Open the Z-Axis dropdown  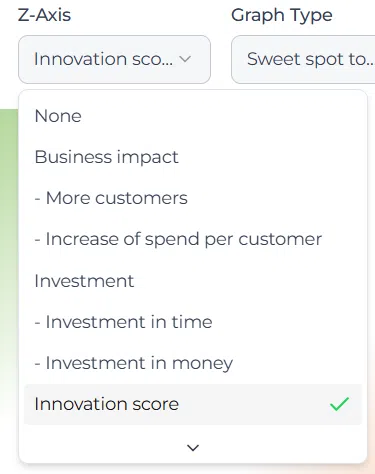click(x=114, y=59)
